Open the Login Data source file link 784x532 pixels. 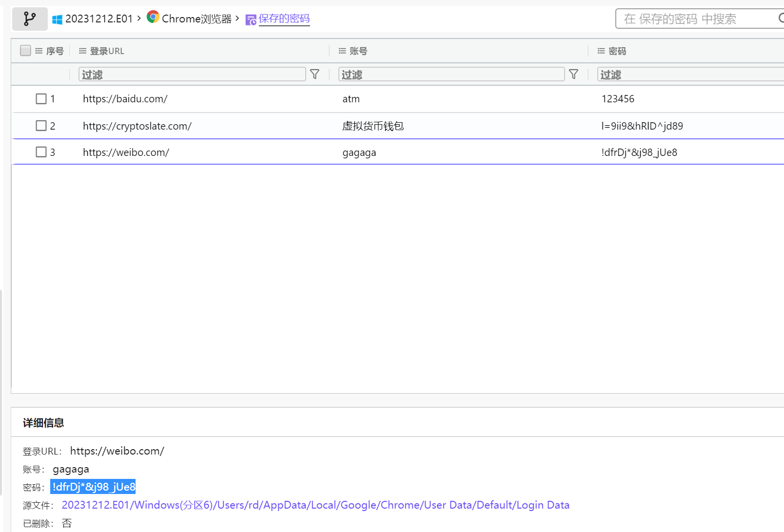(x=315, y=505)
